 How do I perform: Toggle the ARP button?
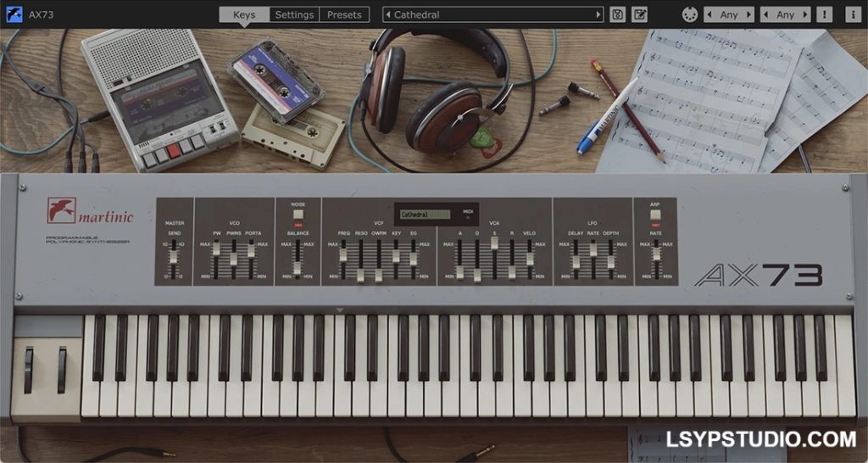[655, 215]
